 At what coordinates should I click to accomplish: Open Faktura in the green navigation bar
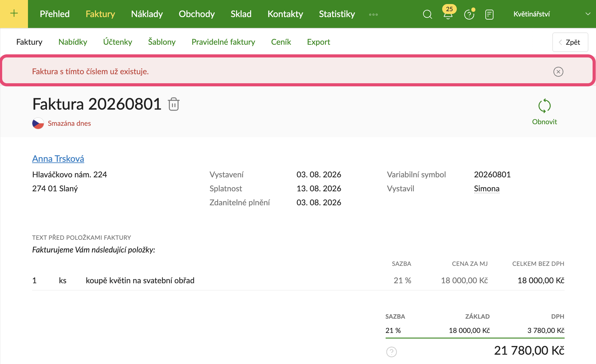pyautogui.click(x=100, y=14)
